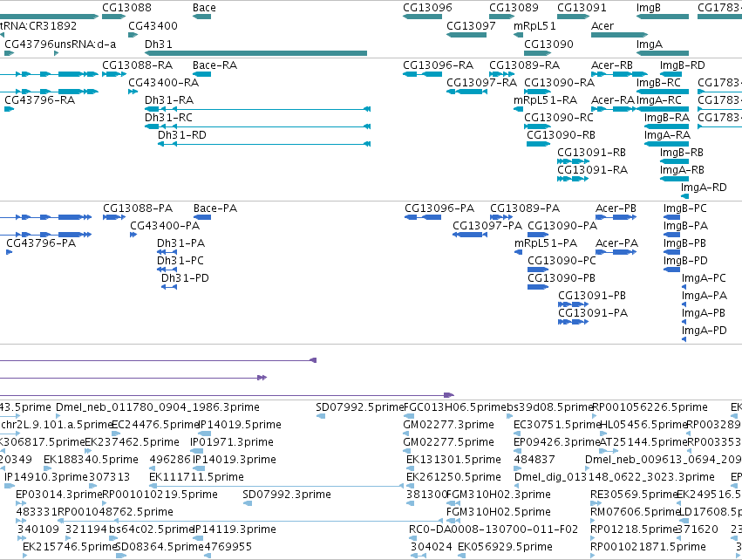742x560 pixels.
Task: Select the 'EC30751.5prime' EST label
Action: point(557,425)
